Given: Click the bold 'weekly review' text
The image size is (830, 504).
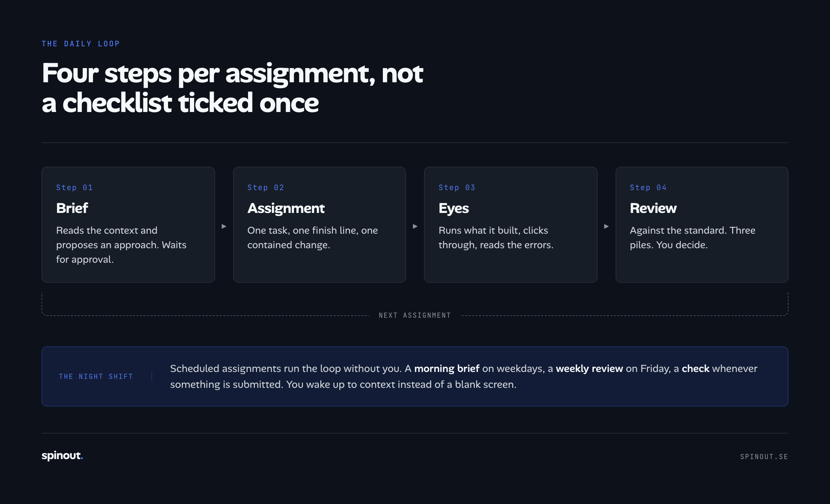Looking at the screenshot, I should 589,368.
